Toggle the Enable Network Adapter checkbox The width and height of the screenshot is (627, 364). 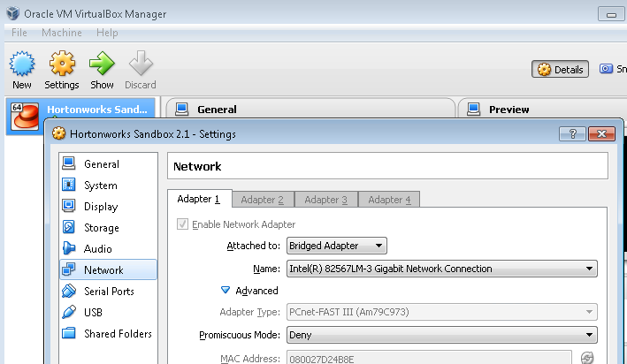tap(182, 224)
